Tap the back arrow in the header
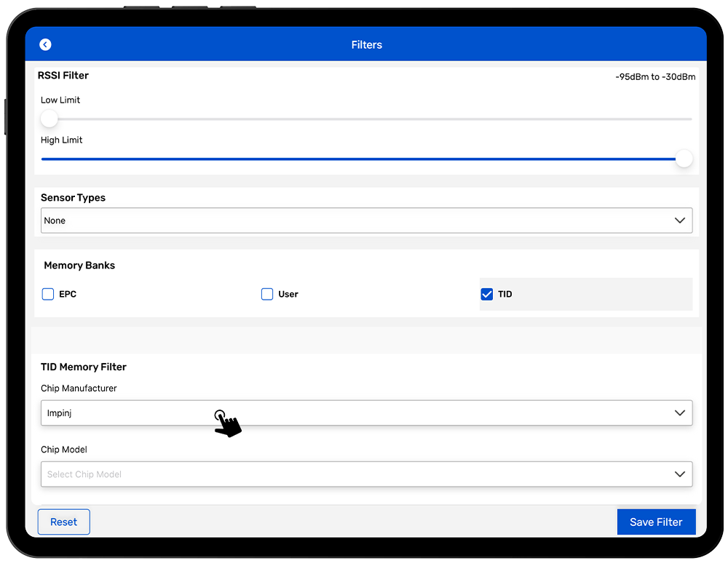Screen dimensions: 728x563 45,45
